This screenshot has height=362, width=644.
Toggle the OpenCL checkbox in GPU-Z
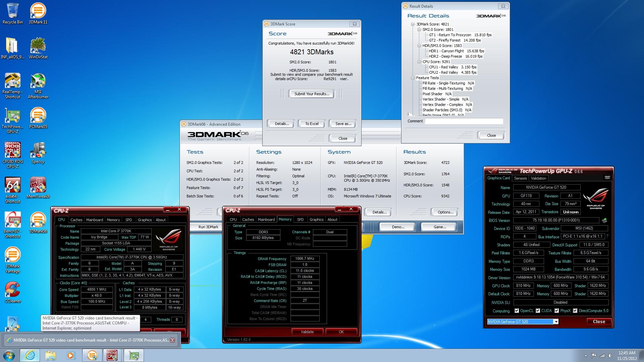click(x=517, y=311)
